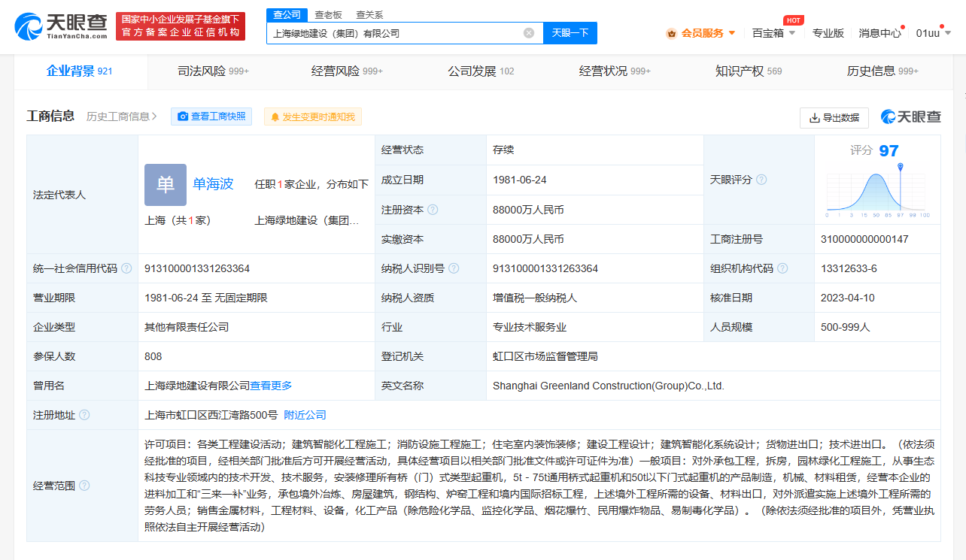Click the bell icon on 发生变更时通知我
966x560 pixels.
pyautogui.click(x=275, y=117)
